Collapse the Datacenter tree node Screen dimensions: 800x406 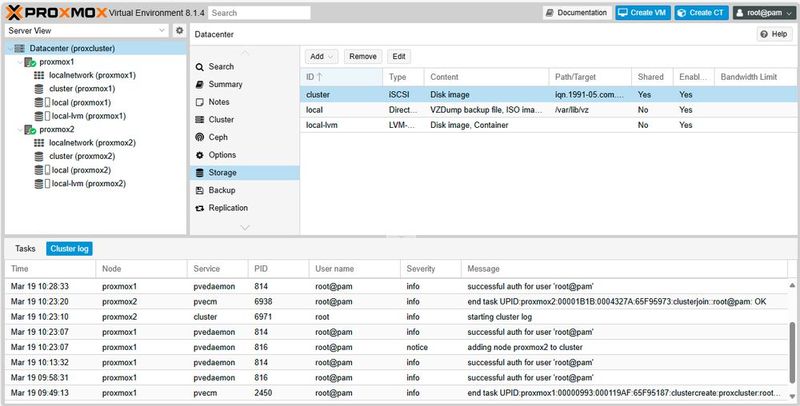10,48
